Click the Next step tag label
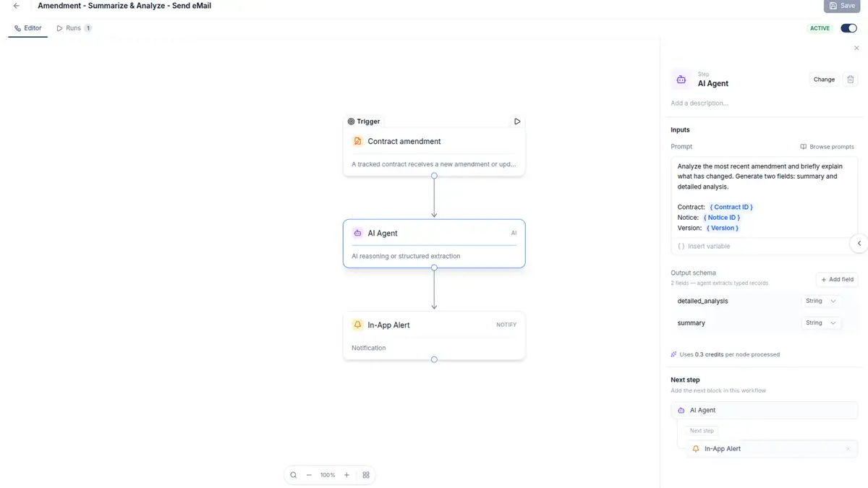 pyautogui.click(x=702, y=431)
